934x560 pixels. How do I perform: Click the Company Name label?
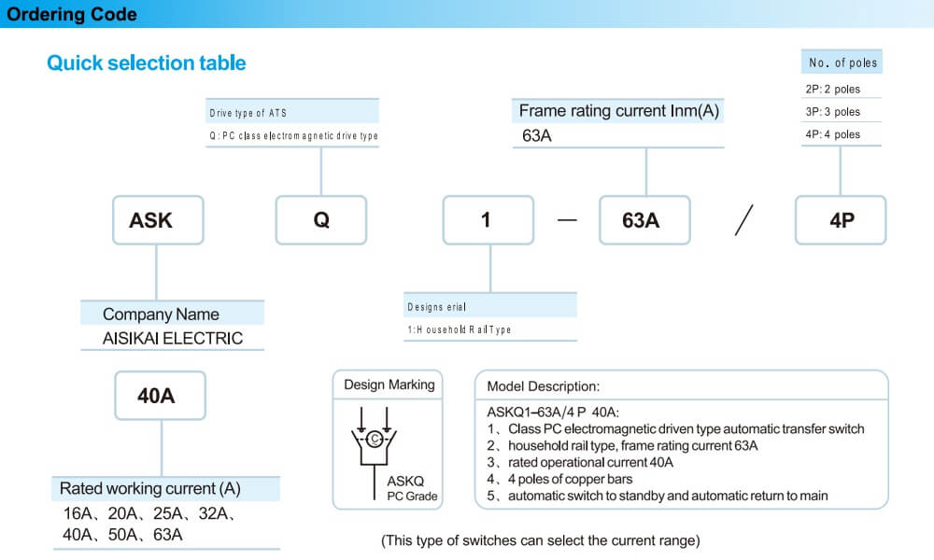(161, 315)
